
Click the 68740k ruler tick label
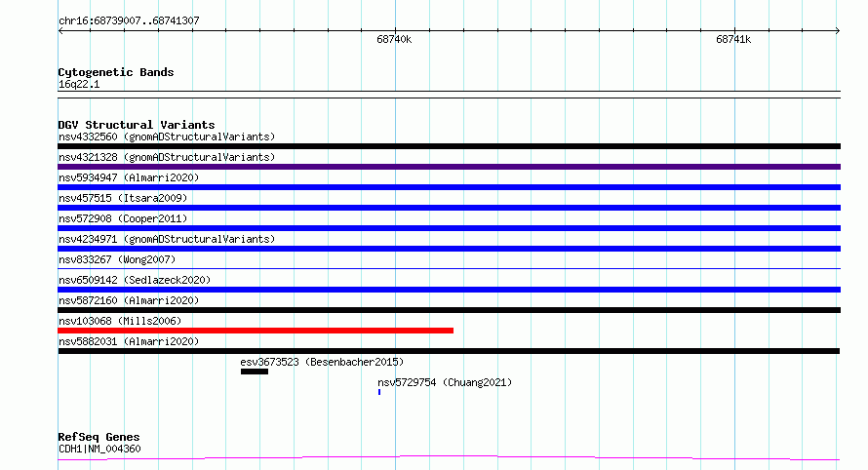(x=394, y=39)
